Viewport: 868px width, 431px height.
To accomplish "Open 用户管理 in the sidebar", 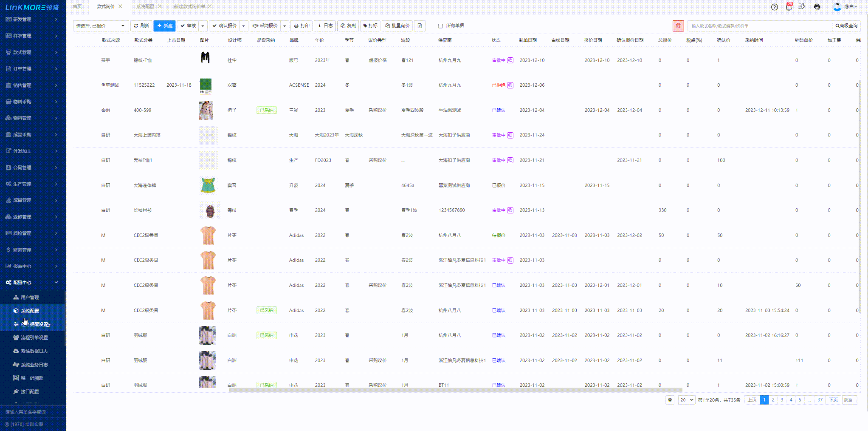I will click(x=30, y=298).
